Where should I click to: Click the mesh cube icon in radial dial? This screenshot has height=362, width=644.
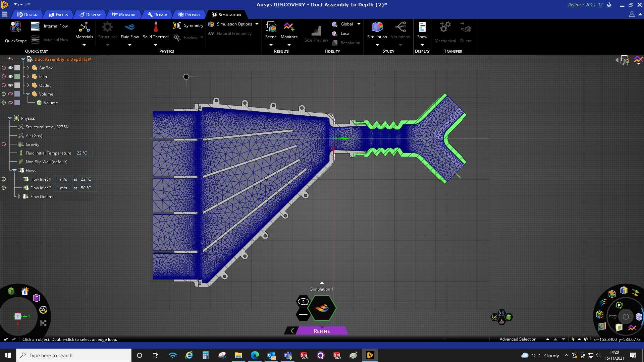[639, 316]
